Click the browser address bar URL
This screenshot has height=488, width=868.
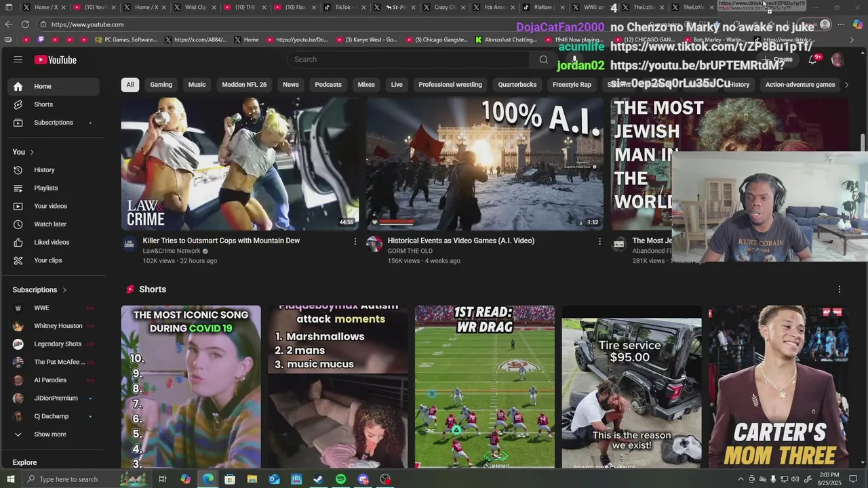(x=87, y=24)
